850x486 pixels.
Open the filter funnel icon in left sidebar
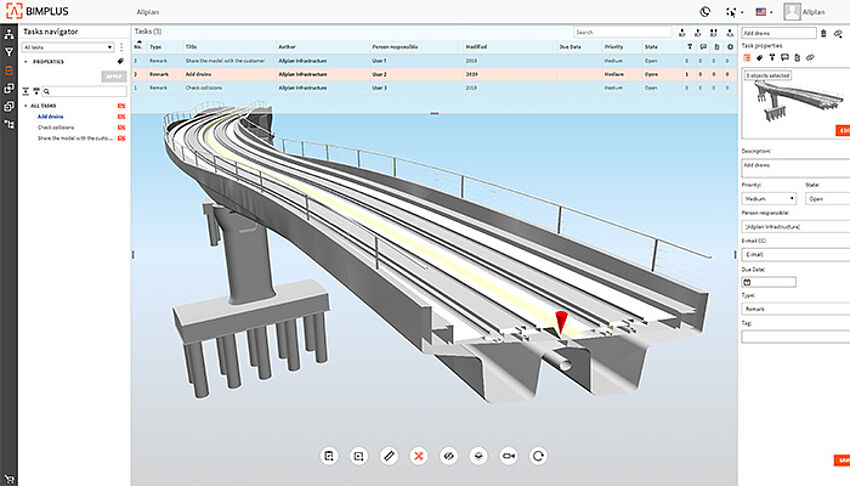point(9,51)
